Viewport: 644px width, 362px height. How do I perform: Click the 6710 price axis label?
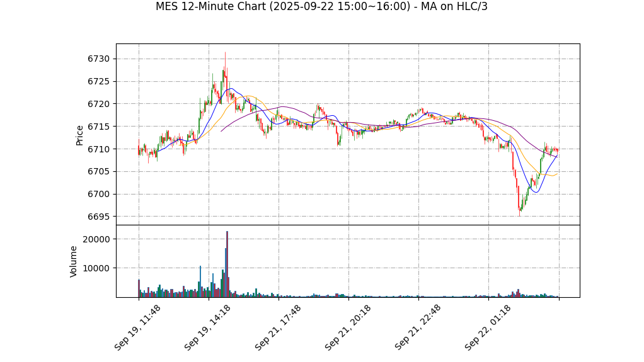tap(98, 149)
